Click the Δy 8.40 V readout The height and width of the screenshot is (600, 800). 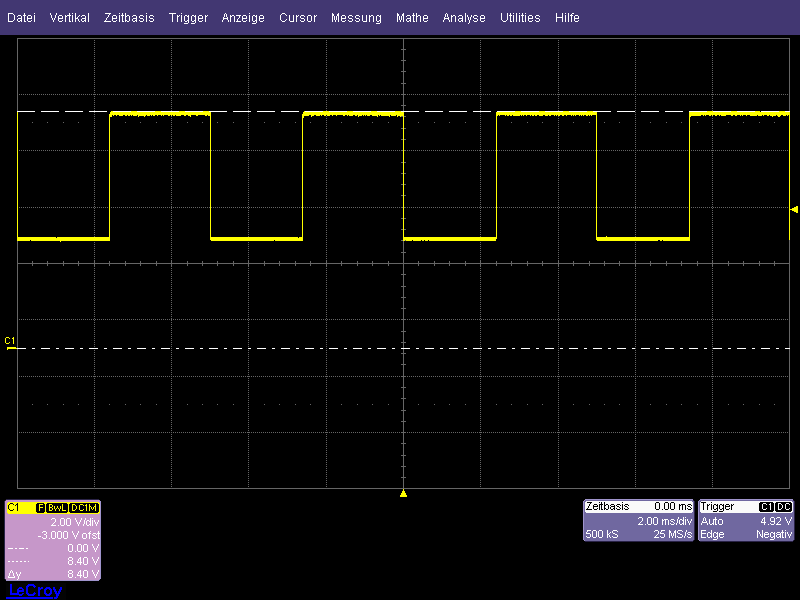[53, 574]
